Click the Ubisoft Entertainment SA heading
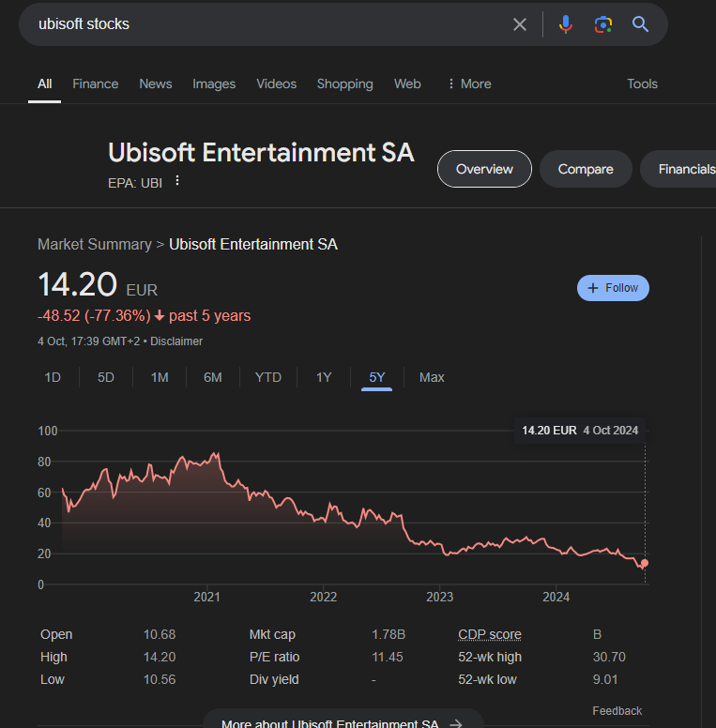The height and width of the screenshot is (728, 716). pos(261,152)
